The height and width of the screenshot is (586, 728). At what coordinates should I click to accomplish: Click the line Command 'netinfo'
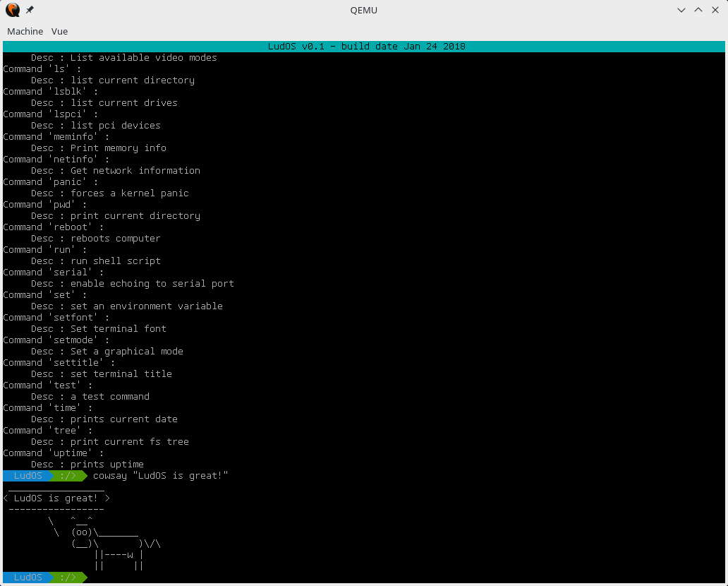click(x=56, y=160)
